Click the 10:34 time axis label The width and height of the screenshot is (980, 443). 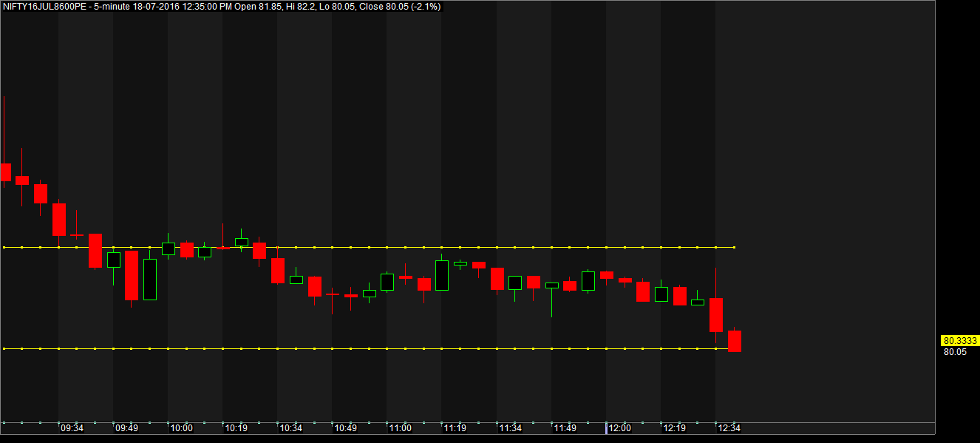tap(290, 428)
